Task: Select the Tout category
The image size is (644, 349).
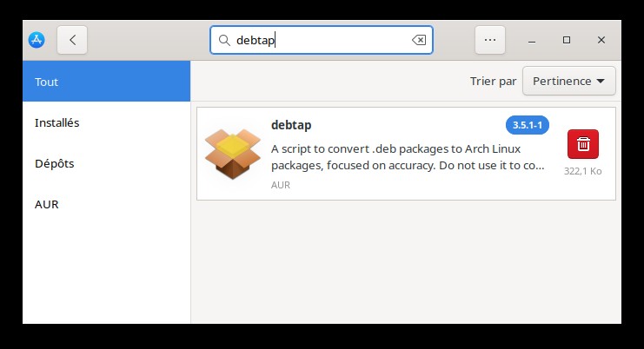Action: tap(106, 82)
